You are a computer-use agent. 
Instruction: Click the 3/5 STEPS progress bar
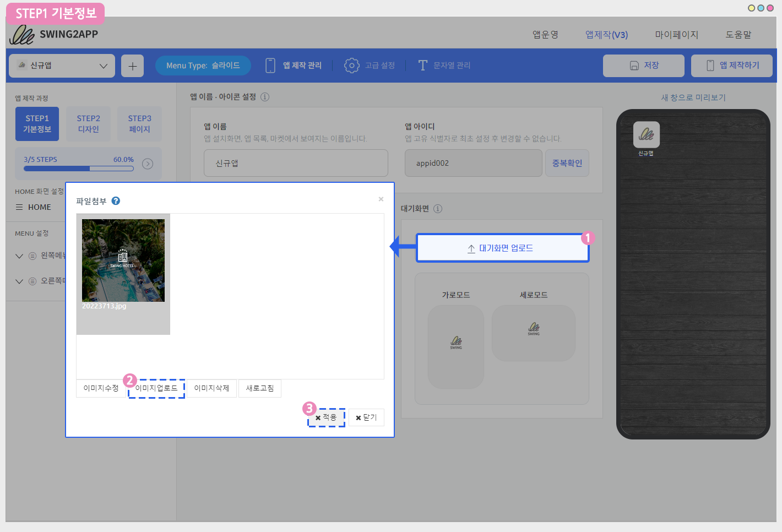(78, 169)
